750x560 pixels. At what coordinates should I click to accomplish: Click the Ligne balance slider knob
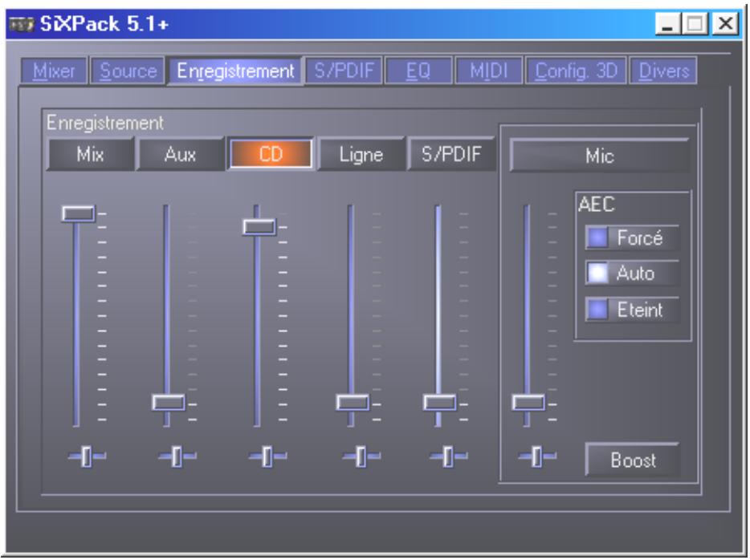coord(361,457)
